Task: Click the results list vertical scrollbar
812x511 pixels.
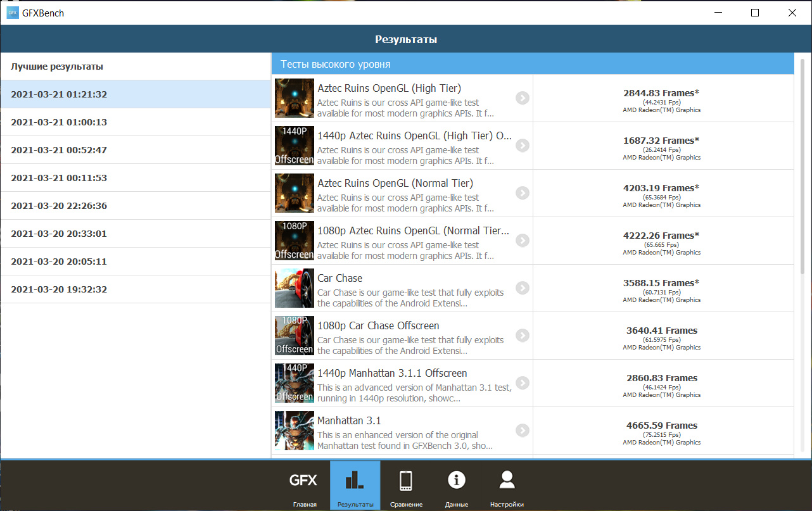Action: 802,167
